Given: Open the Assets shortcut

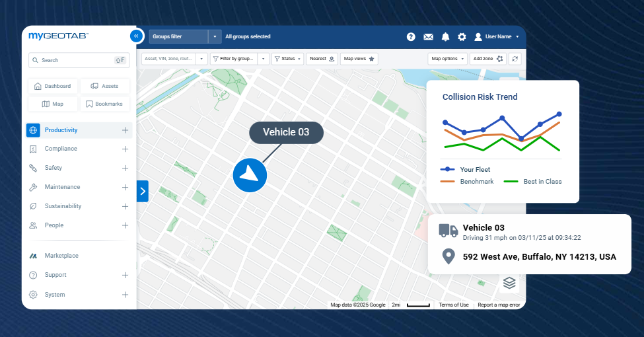Looking at the screenshot, I should coord(105,86).
